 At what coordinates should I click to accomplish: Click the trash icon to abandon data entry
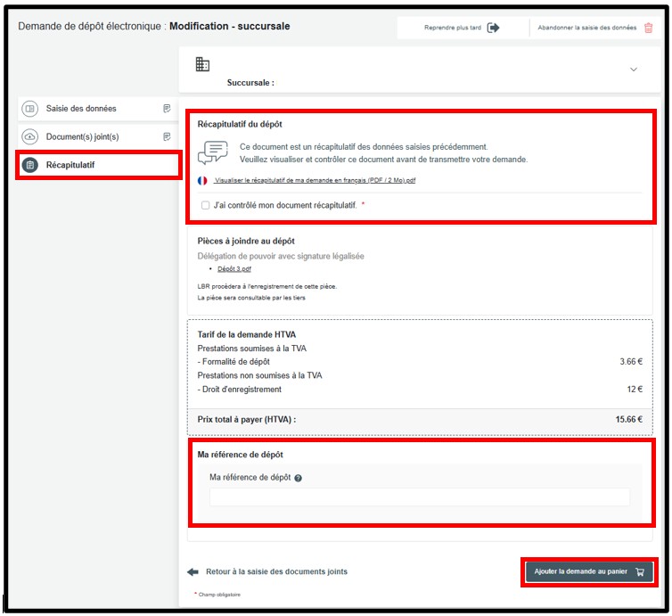(x=648, y=28)
